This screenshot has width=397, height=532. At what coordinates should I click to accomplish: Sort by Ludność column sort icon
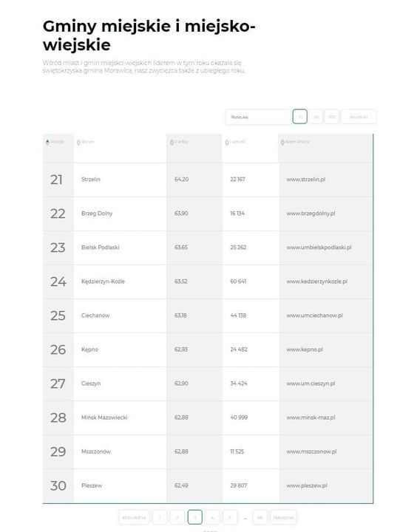(x=227, y=143)
